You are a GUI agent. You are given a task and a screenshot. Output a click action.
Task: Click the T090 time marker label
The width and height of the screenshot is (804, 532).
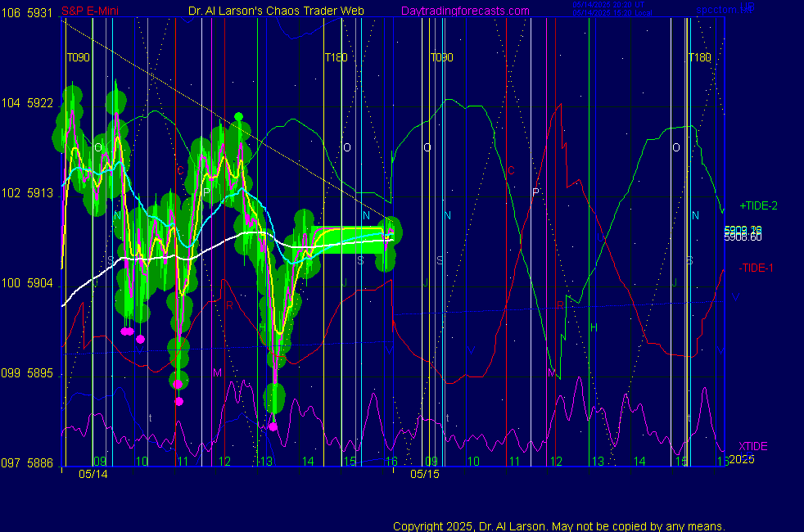[79, 57]
